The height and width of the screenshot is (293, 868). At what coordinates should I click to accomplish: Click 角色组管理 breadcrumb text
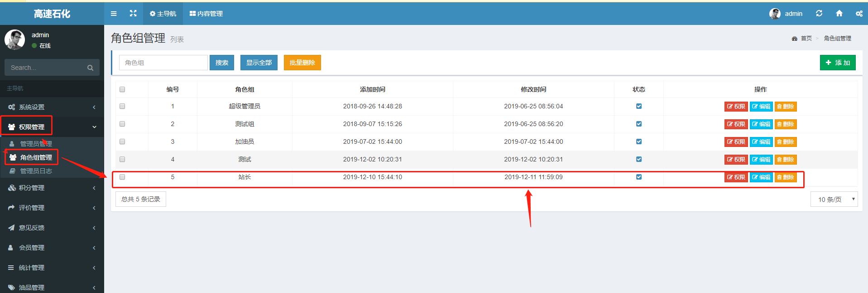[838, 39]
